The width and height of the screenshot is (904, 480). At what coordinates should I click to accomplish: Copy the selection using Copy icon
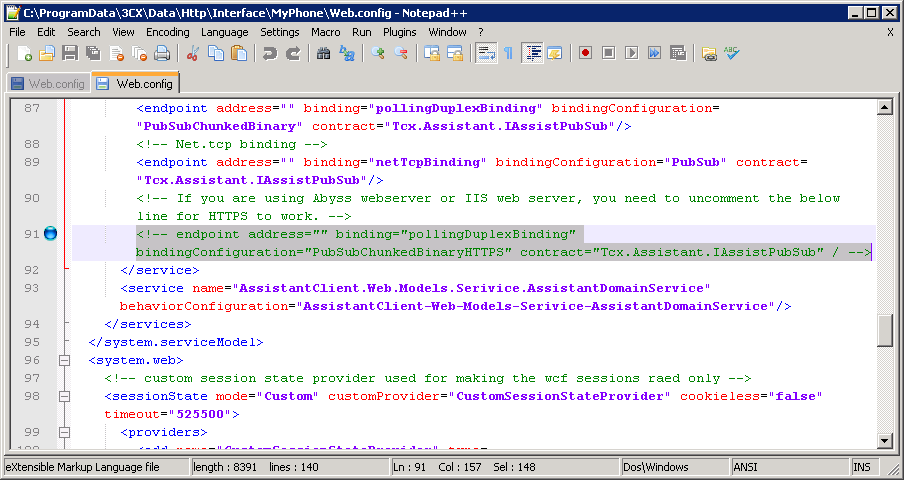click(216, 54)
